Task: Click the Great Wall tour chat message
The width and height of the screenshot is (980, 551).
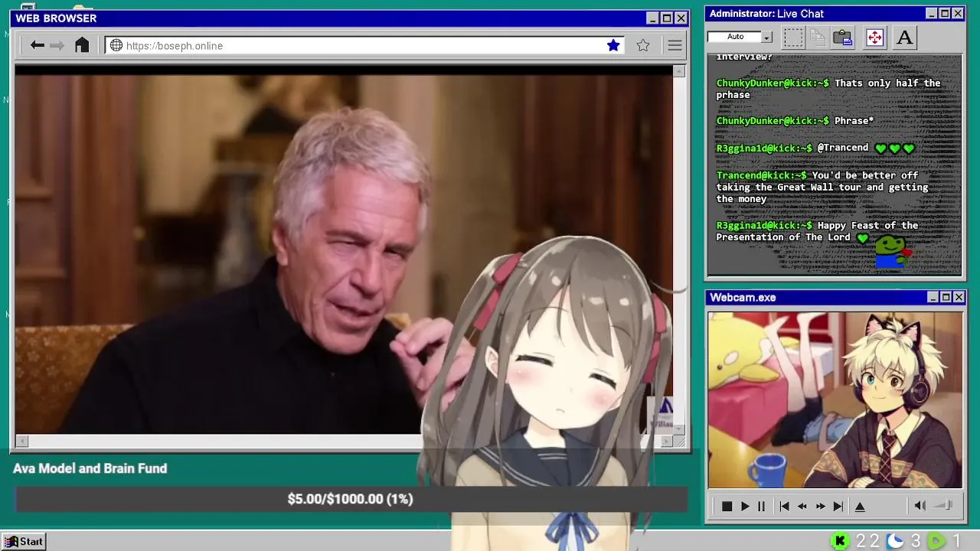Action: (x=822, y=187)
